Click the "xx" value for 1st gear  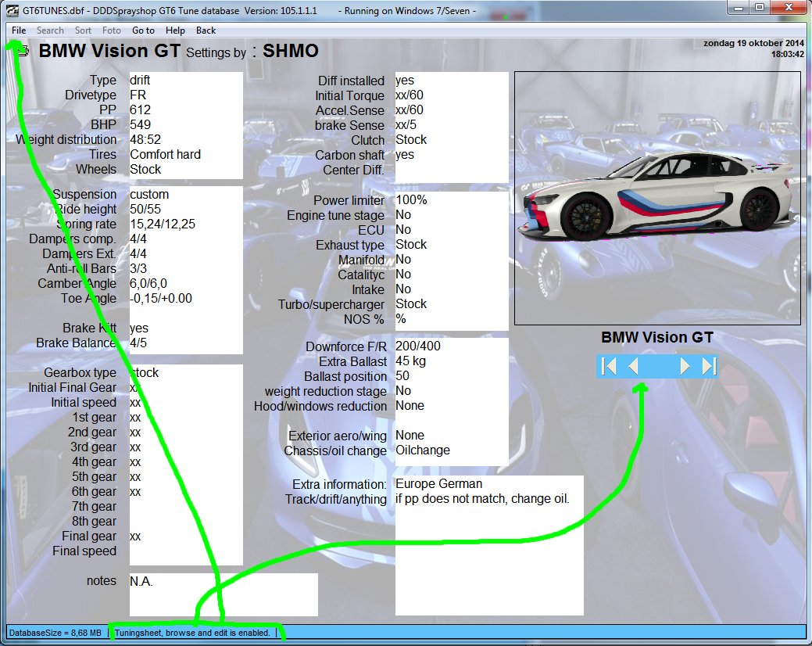tap(135, 418)
